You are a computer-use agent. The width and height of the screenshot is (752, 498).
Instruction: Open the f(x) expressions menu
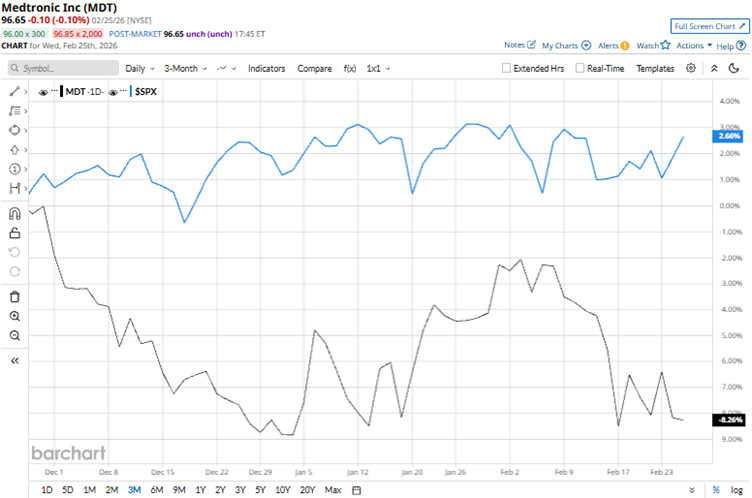(350, 69)
